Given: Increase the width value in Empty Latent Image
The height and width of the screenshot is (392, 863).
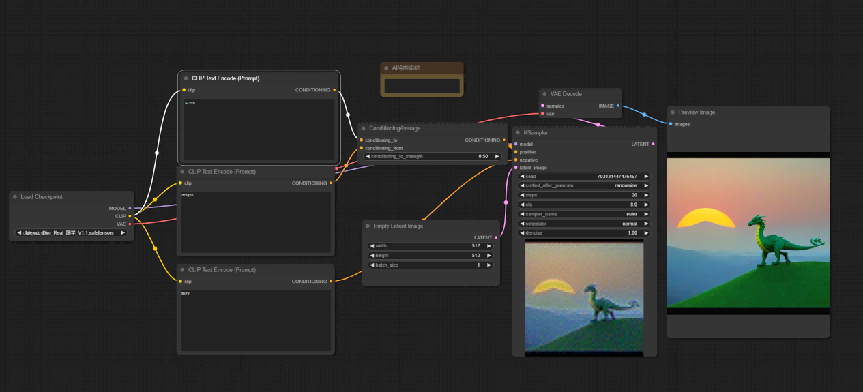Looking at the screenshot, I should click(x=489, y=246).
